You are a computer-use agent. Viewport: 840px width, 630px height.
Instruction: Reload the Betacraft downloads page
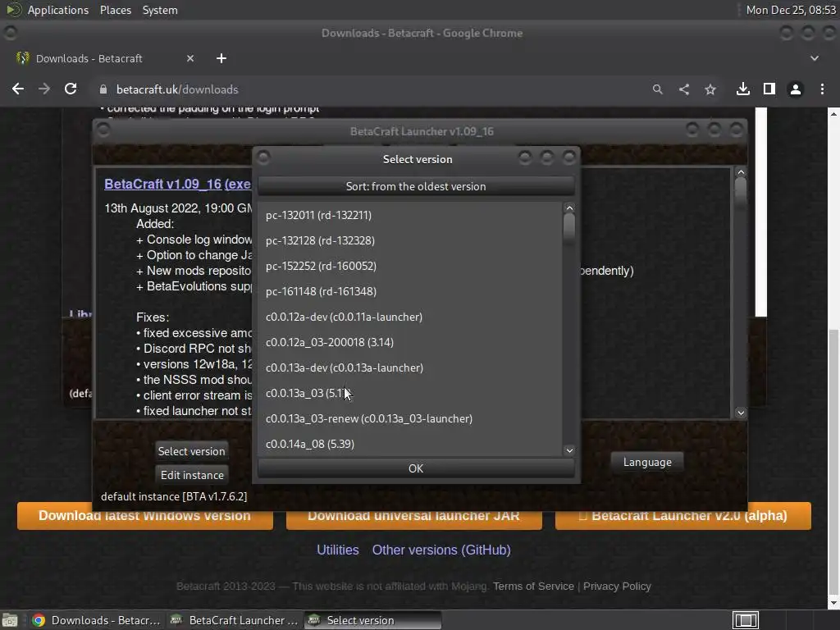coord(71,89)
